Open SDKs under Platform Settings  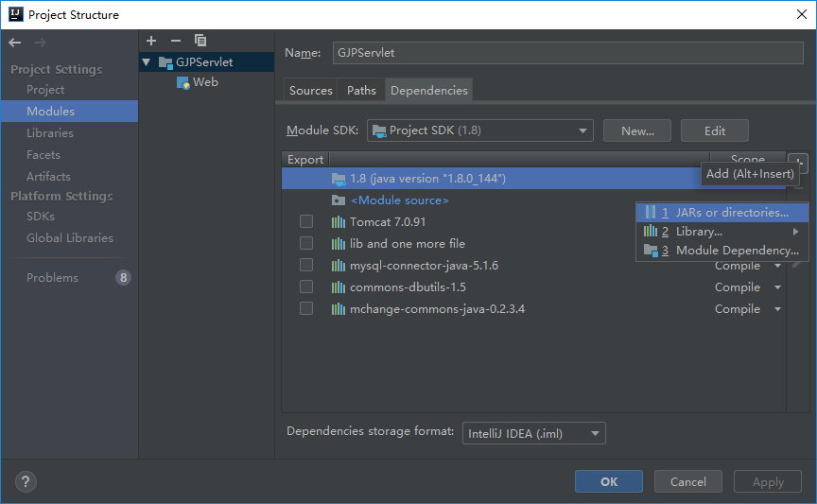[x=41, y=217]
